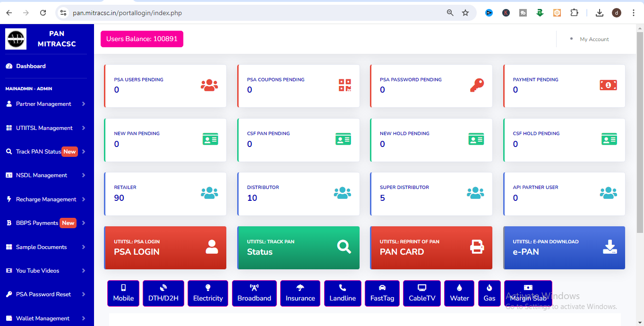Open UTIITSL Management menu item

(x=46, y=128)
